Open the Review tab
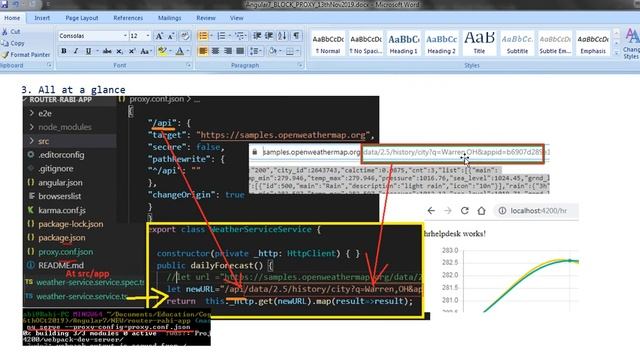 pos(206,18)
